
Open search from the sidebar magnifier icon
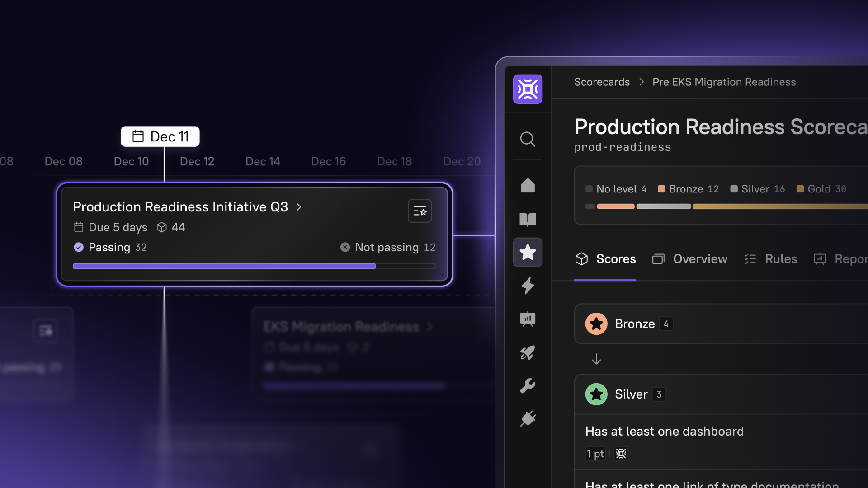[528, 139]
